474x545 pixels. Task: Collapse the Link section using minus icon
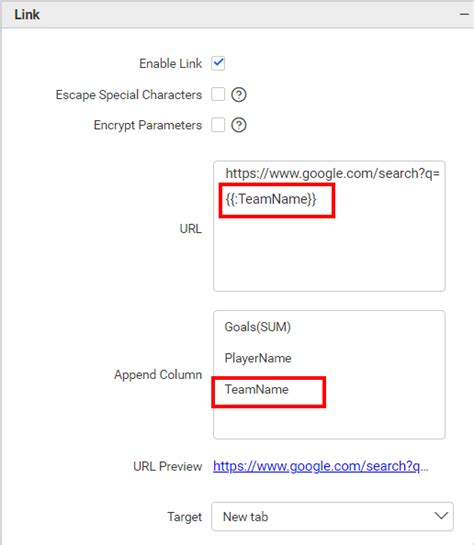464,14
